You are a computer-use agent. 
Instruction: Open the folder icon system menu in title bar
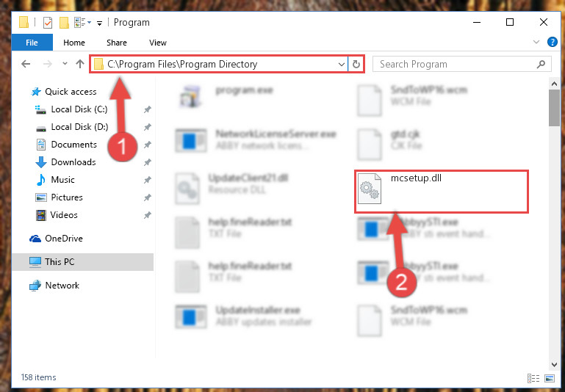(x=24, y=23)
